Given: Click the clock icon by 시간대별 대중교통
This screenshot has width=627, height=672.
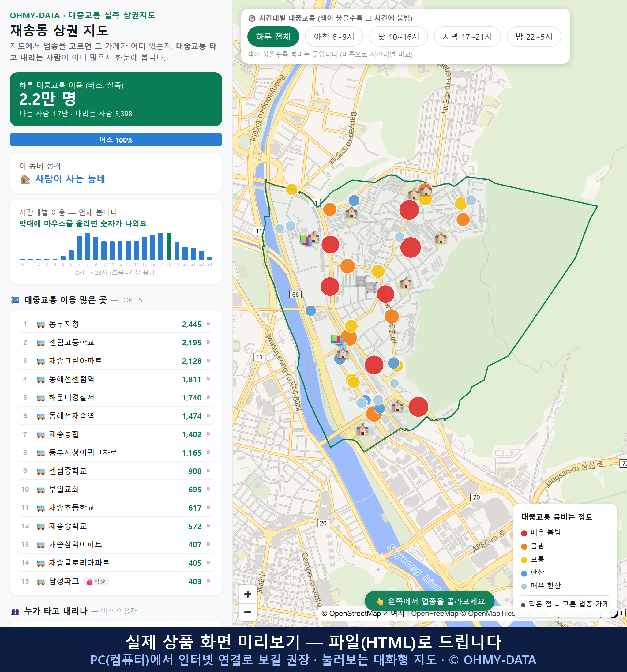Looking at the screenshot, I should pyautogui.click(x=251, y=18).
